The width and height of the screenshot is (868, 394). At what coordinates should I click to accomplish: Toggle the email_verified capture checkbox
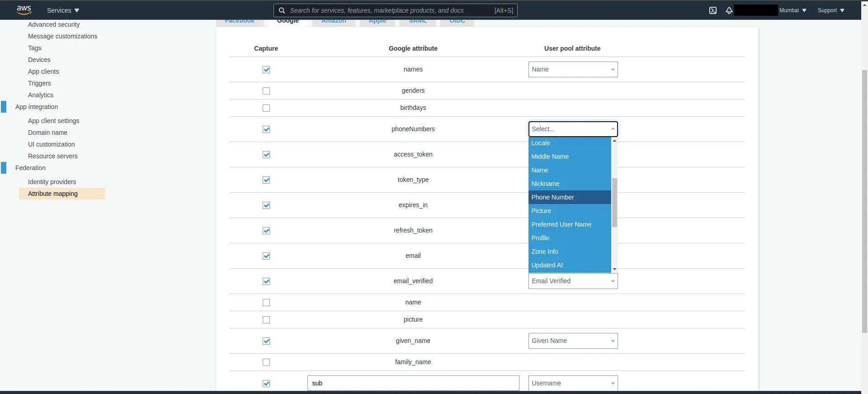266,281
